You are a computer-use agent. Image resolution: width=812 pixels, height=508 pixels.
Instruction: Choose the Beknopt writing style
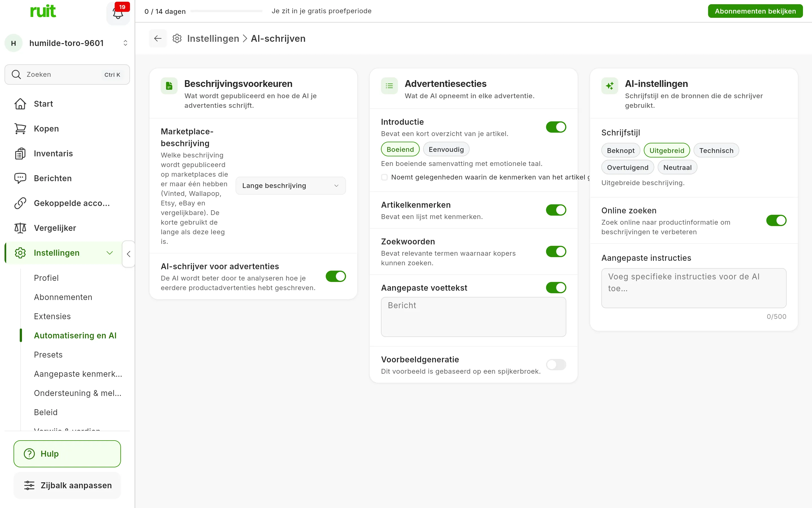tap(620, 150)
